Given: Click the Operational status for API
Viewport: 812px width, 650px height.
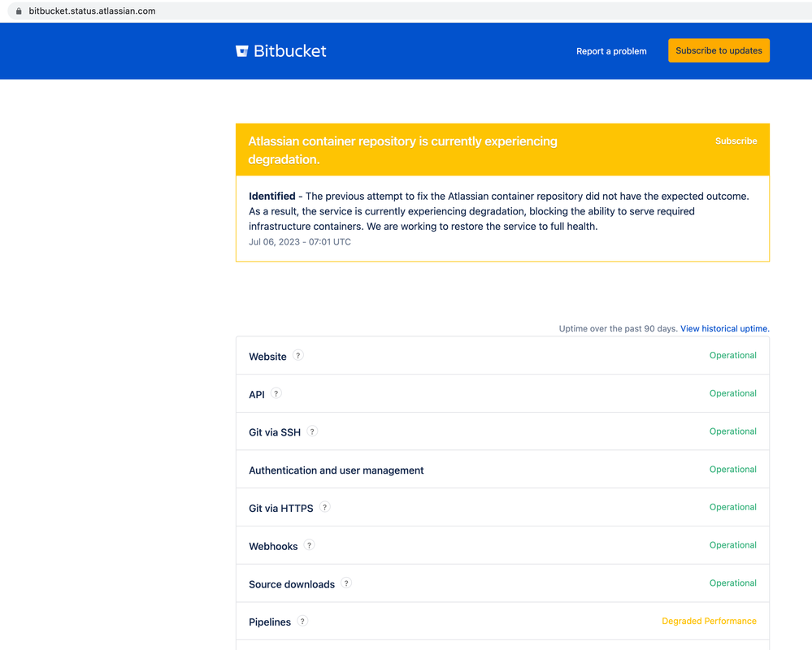Looking at the screenshot, I should point(733,393).
